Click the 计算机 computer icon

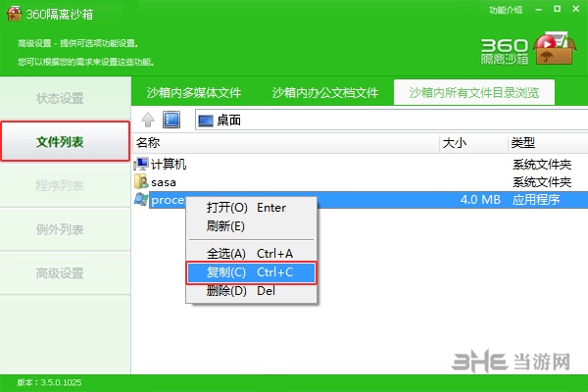[141, 164]
